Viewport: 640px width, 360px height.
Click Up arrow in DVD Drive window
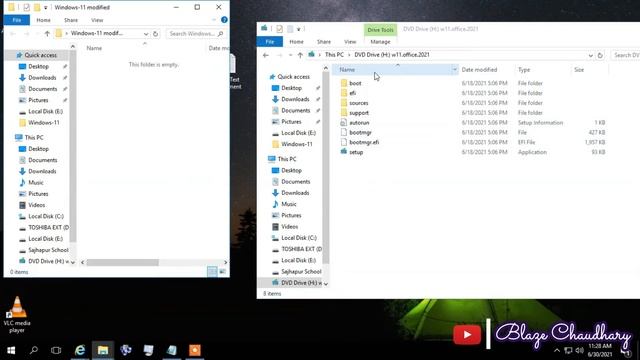(300, 55)
